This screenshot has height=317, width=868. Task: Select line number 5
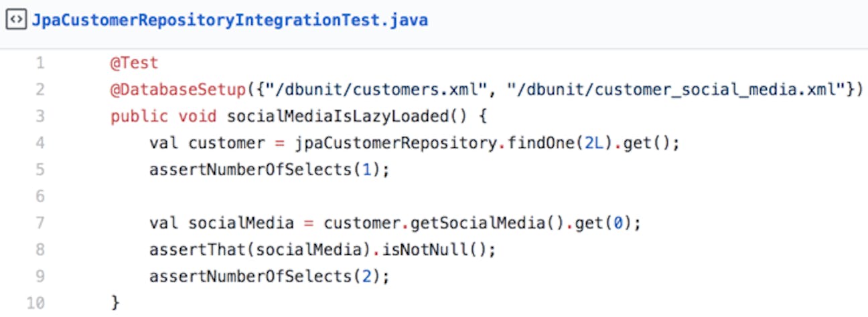point(40,170)
